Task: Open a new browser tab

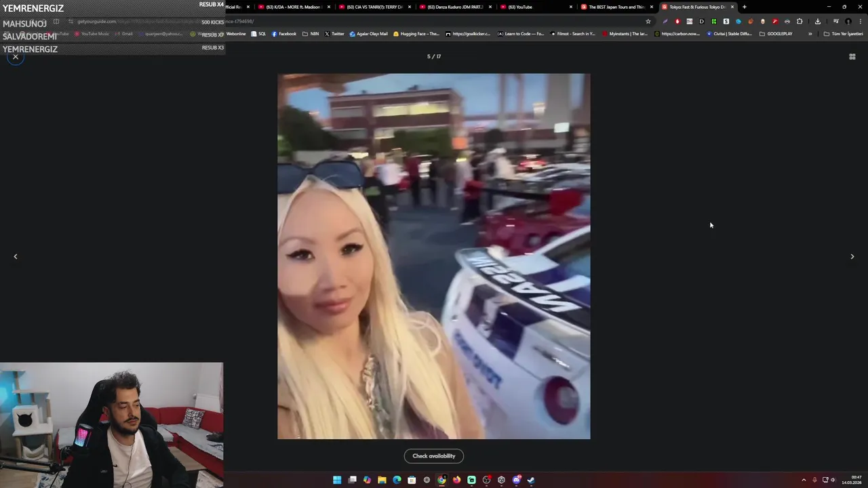Action: click(745, 7)
